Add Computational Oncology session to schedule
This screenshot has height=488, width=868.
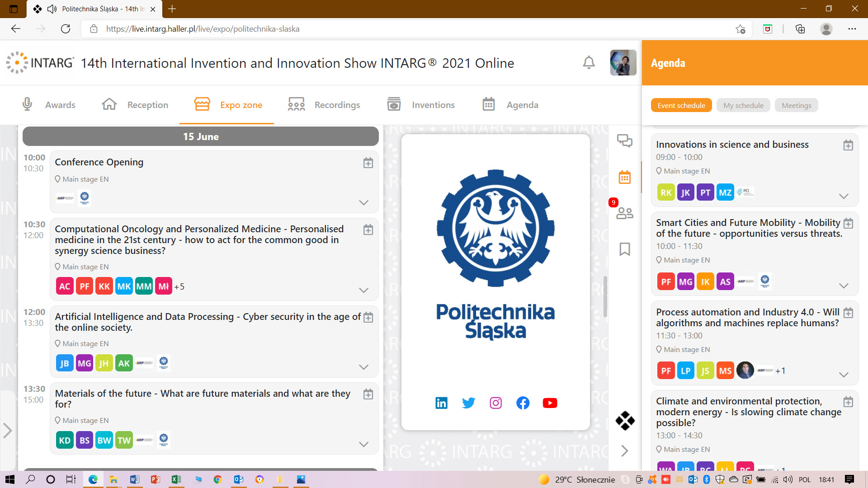[x=368, y=230]
